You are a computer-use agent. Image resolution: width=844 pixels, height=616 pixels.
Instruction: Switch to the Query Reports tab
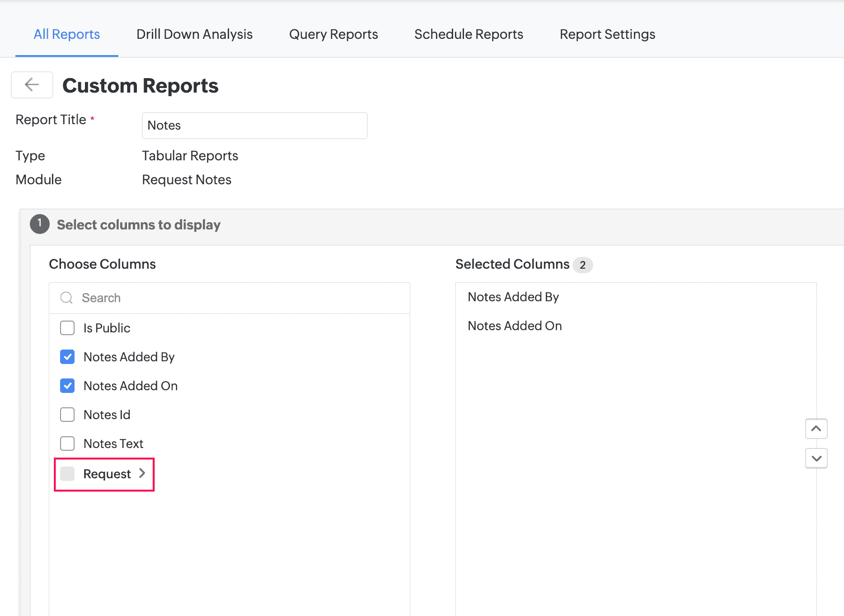point(333,34)
